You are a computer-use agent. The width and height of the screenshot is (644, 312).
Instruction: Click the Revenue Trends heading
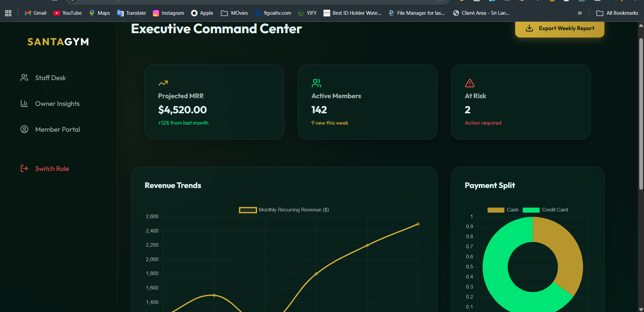(x=173, y=185)
